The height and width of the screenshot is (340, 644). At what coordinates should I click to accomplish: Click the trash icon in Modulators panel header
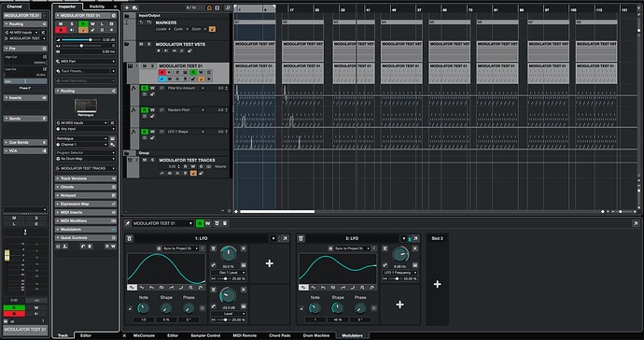pos(225,223)
